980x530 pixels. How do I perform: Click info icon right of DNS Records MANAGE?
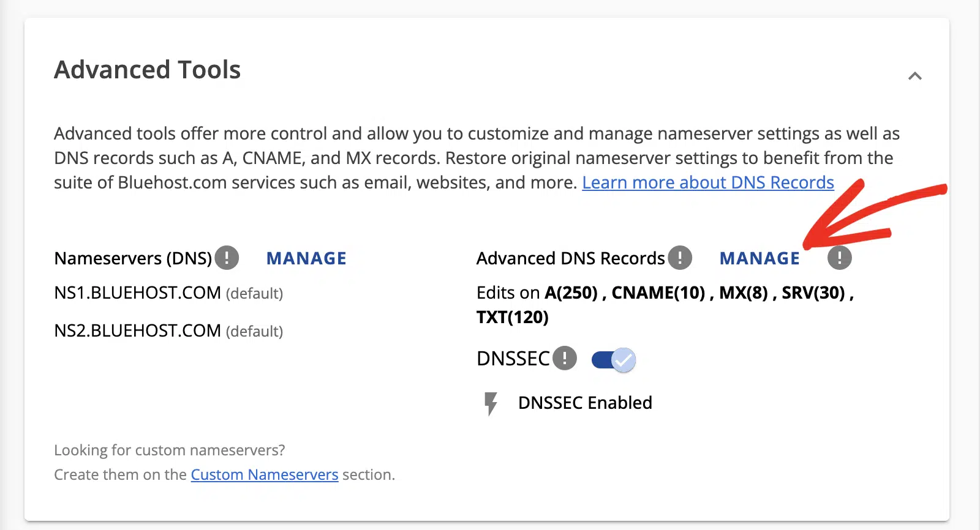pyautogui.click(x=840, y=258)
